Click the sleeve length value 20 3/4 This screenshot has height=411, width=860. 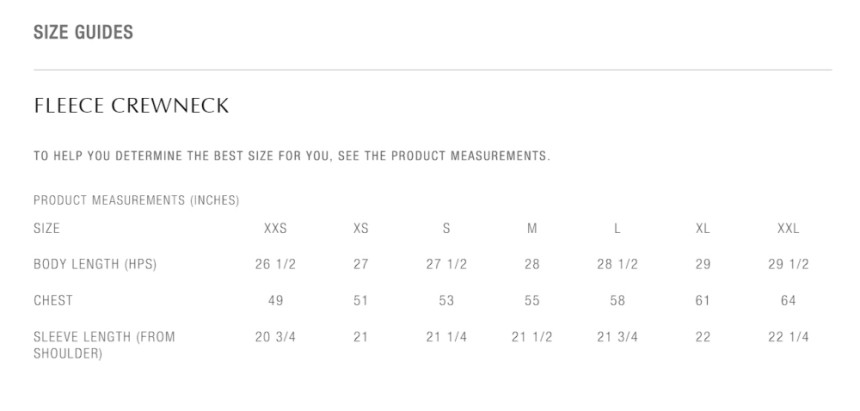(275, 337)
